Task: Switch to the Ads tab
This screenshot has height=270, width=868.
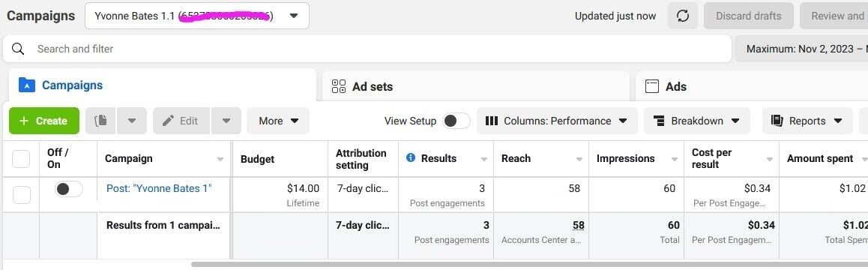Action: [752, 86]
